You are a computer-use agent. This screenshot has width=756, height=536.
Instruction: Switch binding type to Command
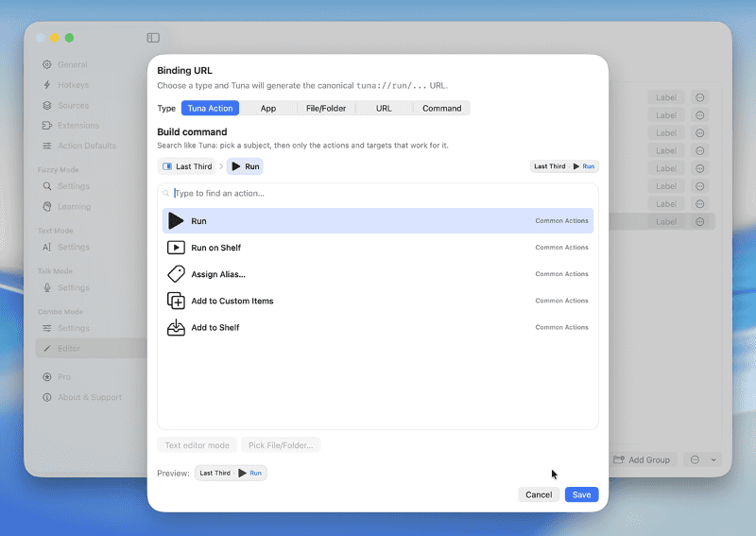(x=441, y=108)
